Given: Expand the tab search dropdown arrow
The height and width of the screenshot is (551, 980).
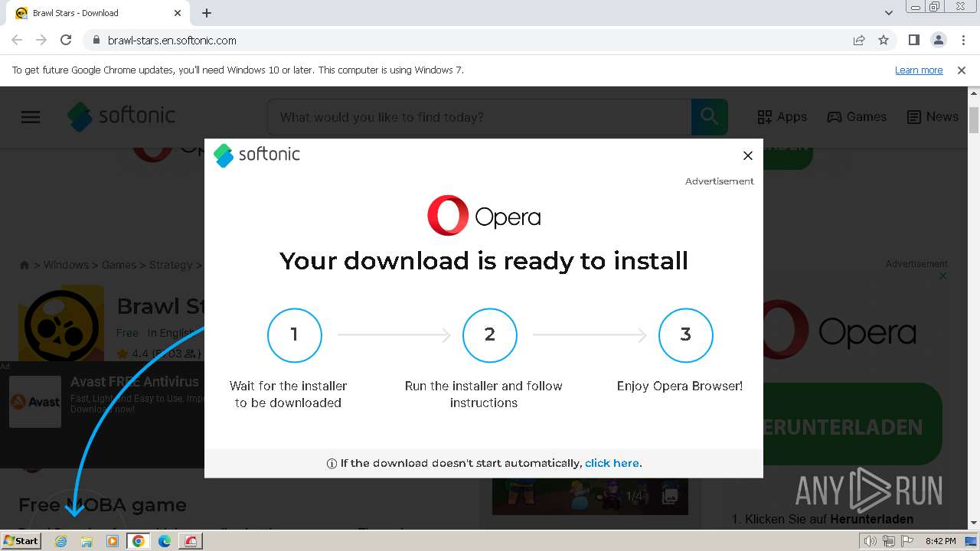Looking at the screenshot, I should click(888, 13).
